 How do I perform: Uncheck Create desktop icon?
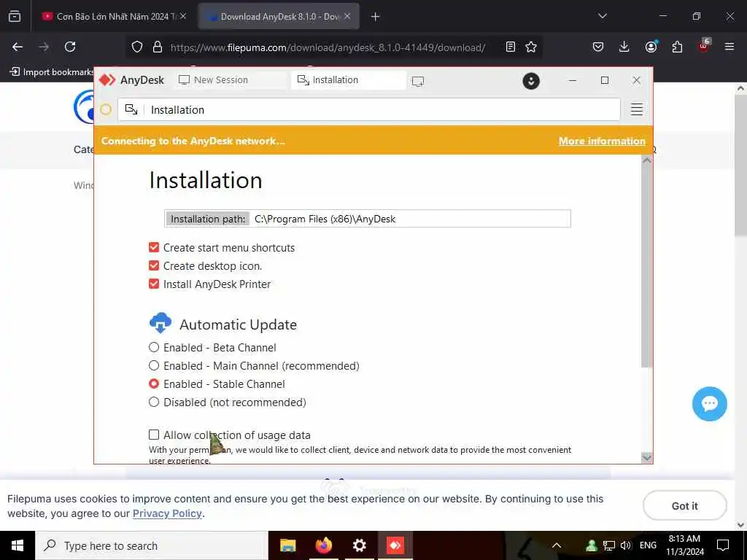pos(153,265)
